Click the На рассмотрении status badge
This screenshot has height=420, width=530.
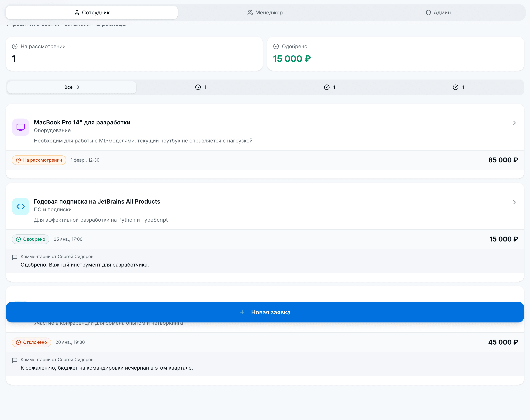tap(39, 160)
